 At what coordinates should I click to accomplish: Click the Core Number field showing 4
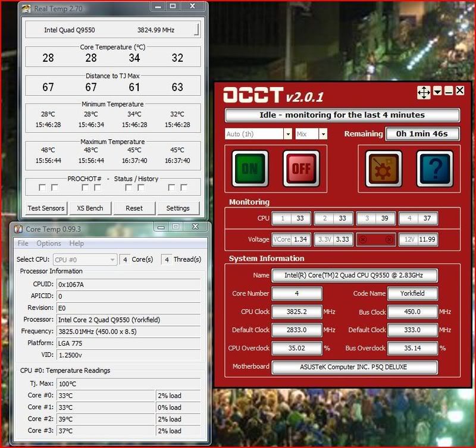coord(296,293)
